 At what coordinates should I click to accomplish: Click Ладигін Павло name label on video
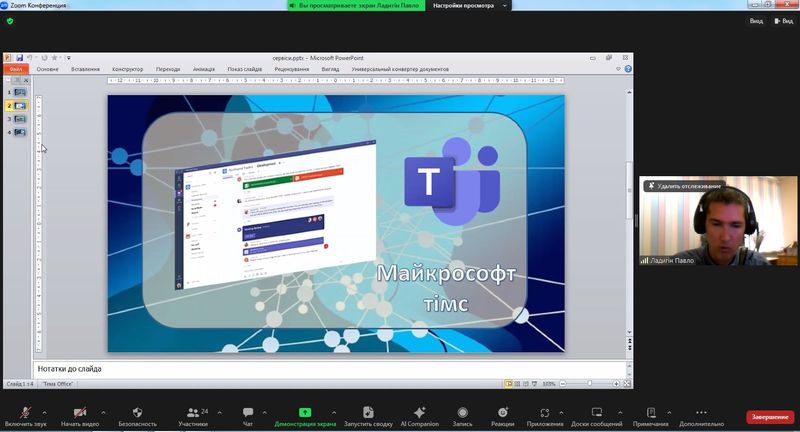click(672, 260)
